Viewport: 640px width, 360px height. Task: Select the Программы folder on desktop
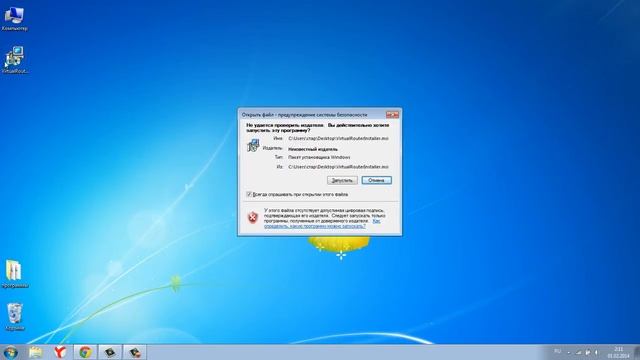(14, 274)
